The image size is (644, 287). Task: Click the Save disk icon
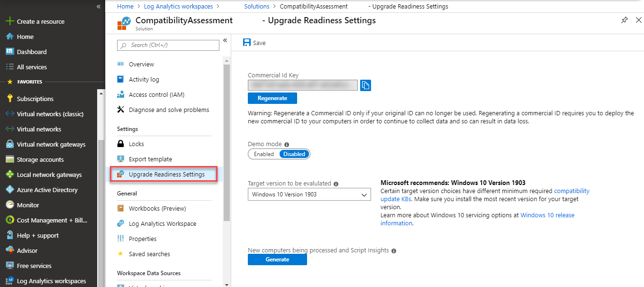pyautogui.click(x=247, y=43)
